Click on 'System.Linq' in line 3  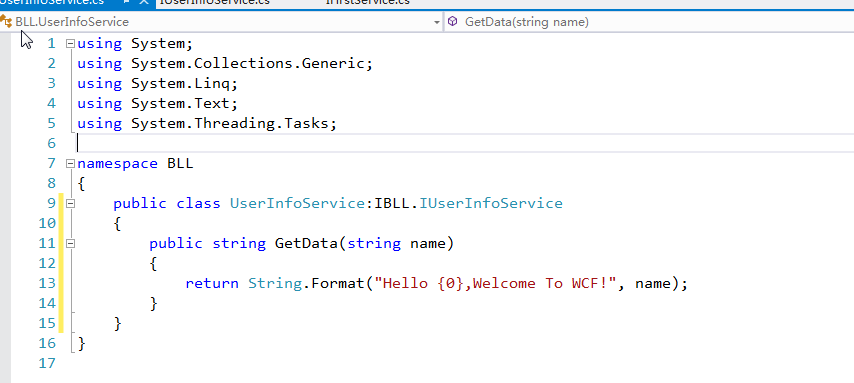tap(180, 84)
